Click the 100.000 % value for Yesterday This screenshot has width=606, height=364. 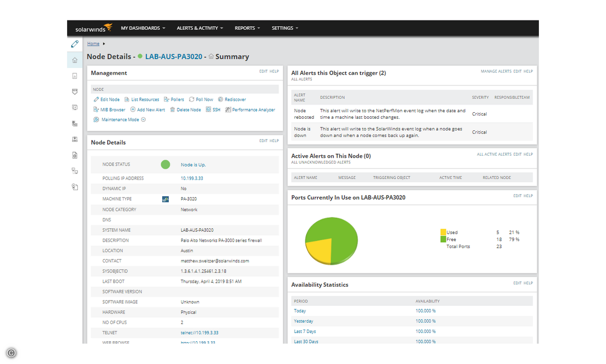coord(426,322)
